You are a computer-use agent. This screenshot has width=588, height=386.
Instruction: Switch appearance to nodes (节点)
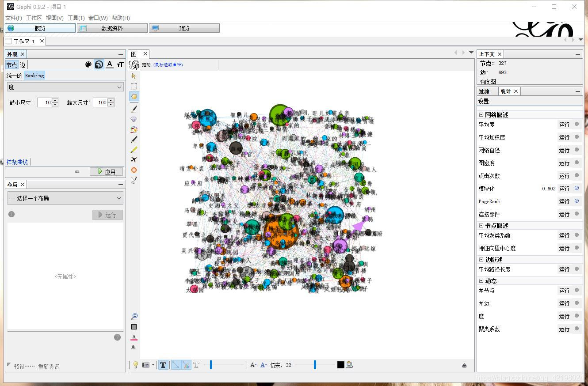tap(12, 64)
